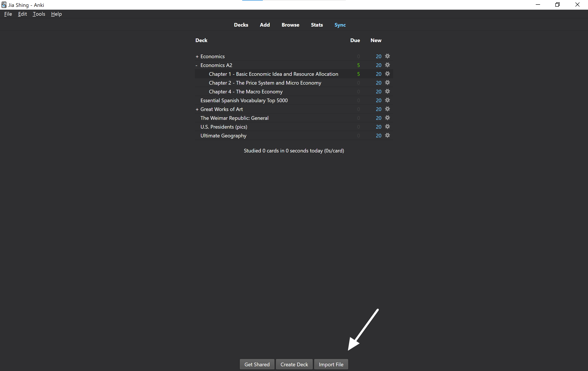Open the Stats view
Viewport: 588px width, 371px height.
click(x=317, y=25)
